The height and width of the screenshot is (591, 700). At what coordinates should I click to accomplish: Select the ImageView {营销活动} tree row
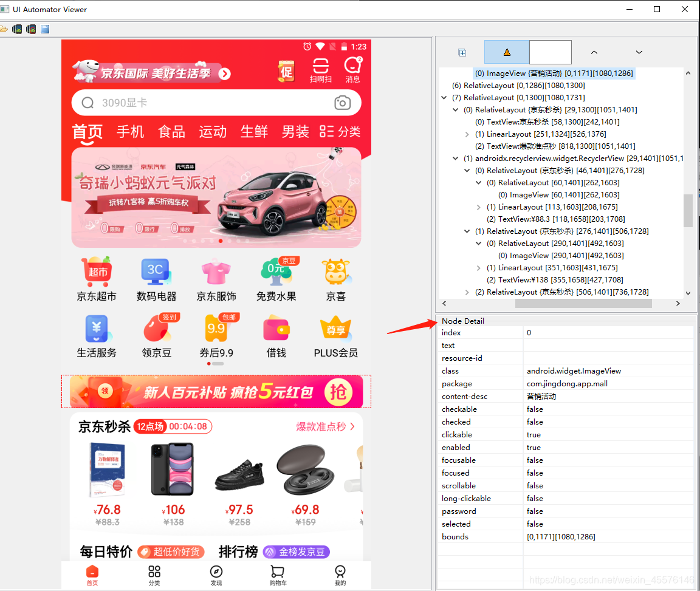pyautogui.click(x=554, y=73)
